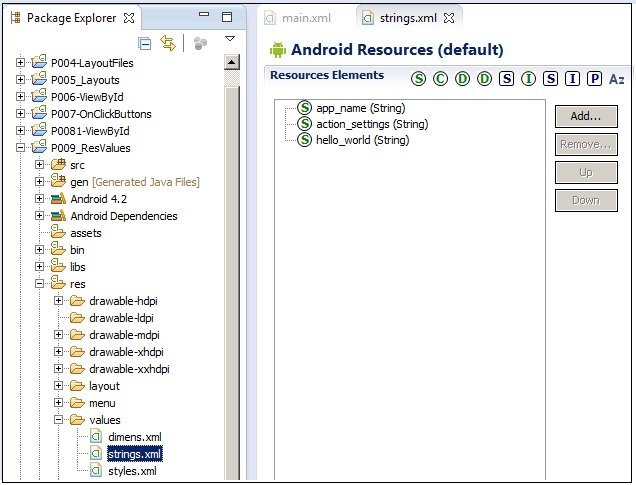Expand the menu folder node
Image resolution: width=636 pixels, height=485 pixels.
(x=58, y=403)
